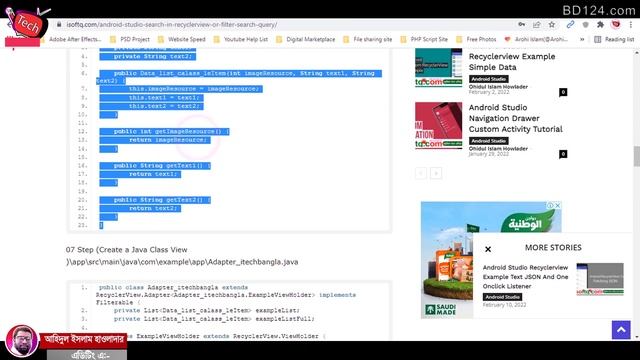Open Arohi Islam bookmark
This screenshot has height=360, width=640.
coord(536,39)
